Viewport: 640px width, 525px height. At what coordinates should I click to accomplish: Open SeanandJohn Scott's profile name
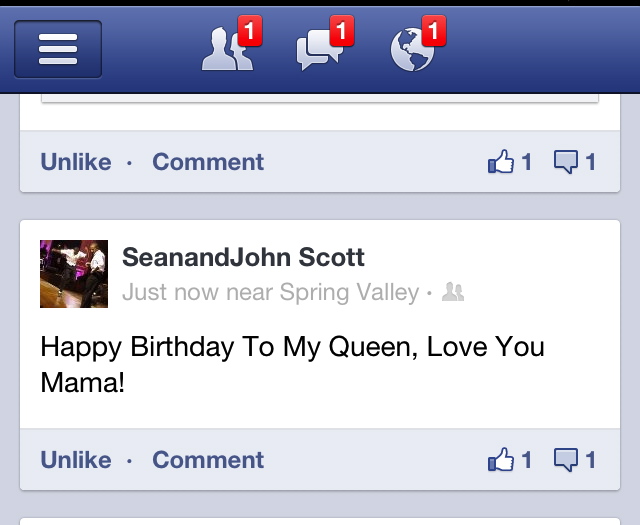pyautogui.click(x=243, y=257)
